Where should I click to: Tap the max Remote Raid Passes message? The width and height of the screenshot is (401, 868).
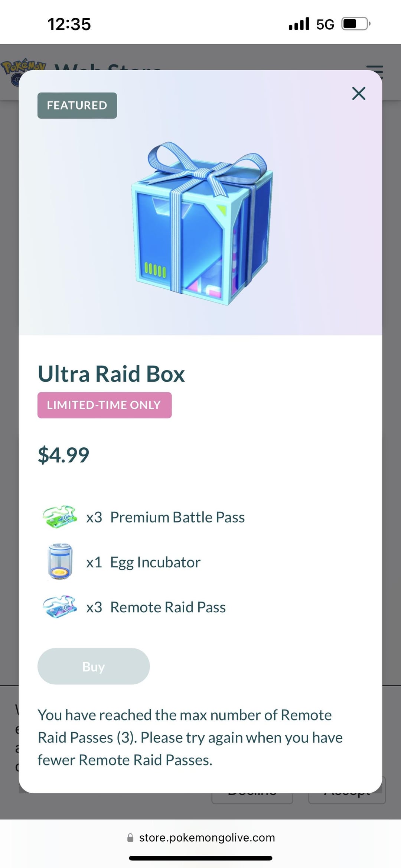[190, 738]
